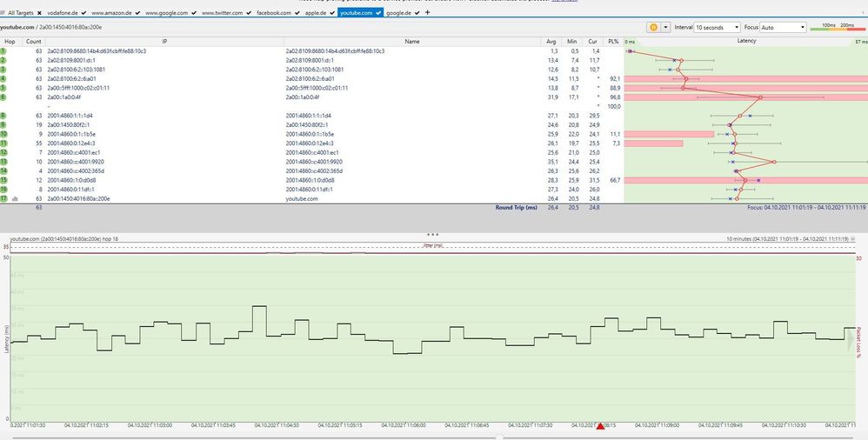Viewport: 868px width, 440px height.
Task: Open the Focus Auto dropdown
Action: pos(784,27)
